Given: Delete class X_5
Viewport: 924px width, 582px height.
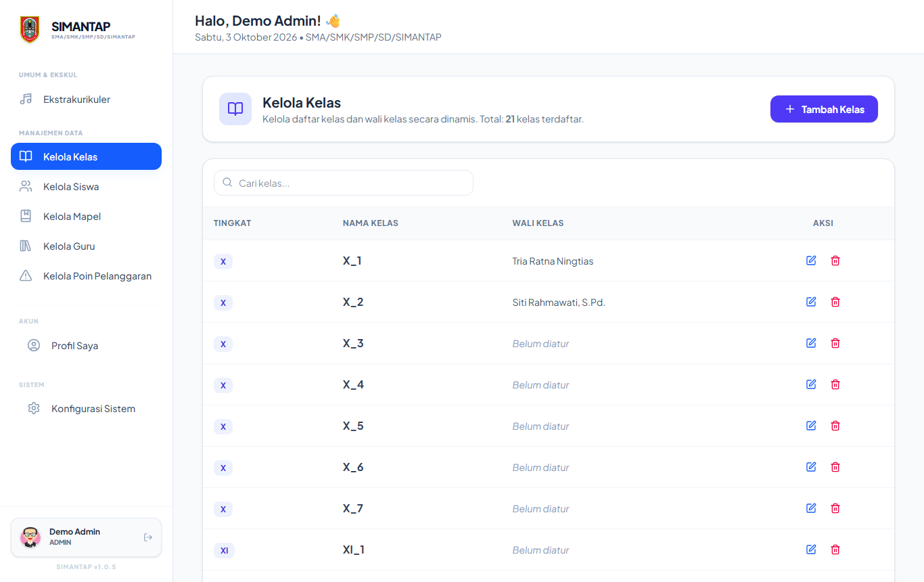Looking at the screenshot, I should pos(835,426).
